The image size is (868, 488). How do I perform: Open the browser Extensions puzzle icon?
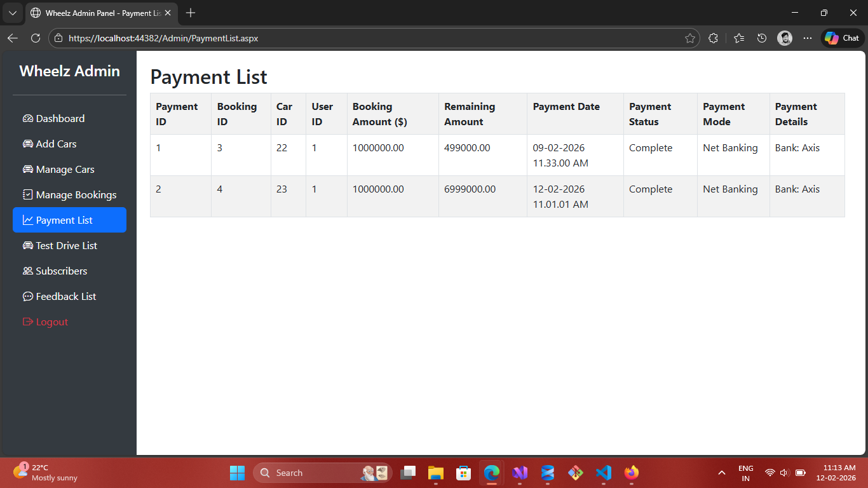click(x=713, y=38)
